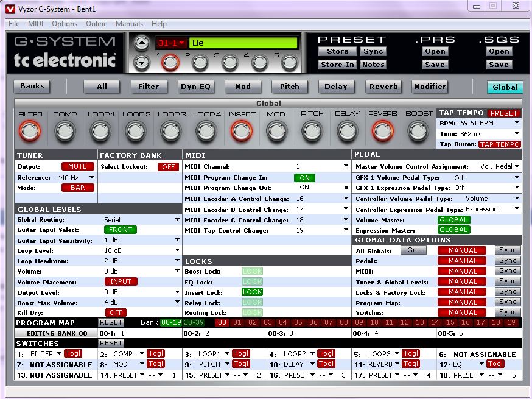Image resolution: width=532 pixels, height=399 pixels.
Task: Toggle Tuner Mode BAR
Action: point(78,188)
